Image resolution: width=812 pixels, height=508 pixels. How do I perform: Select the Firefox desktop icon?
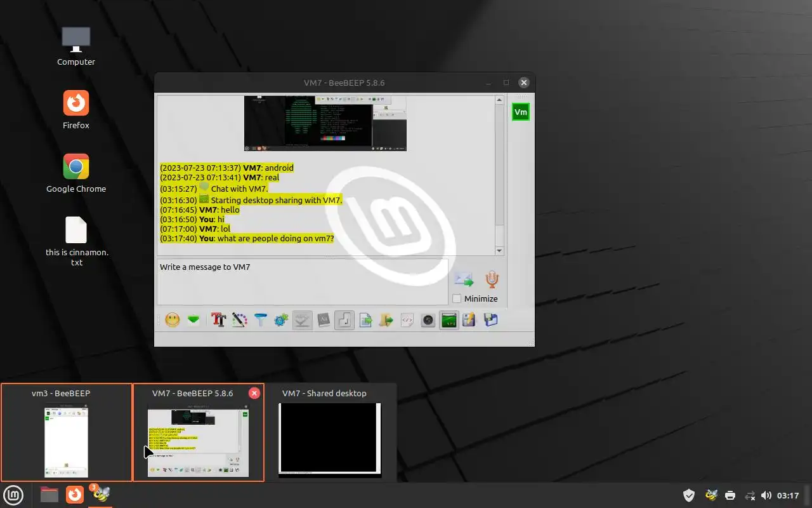tap(76, 110)
